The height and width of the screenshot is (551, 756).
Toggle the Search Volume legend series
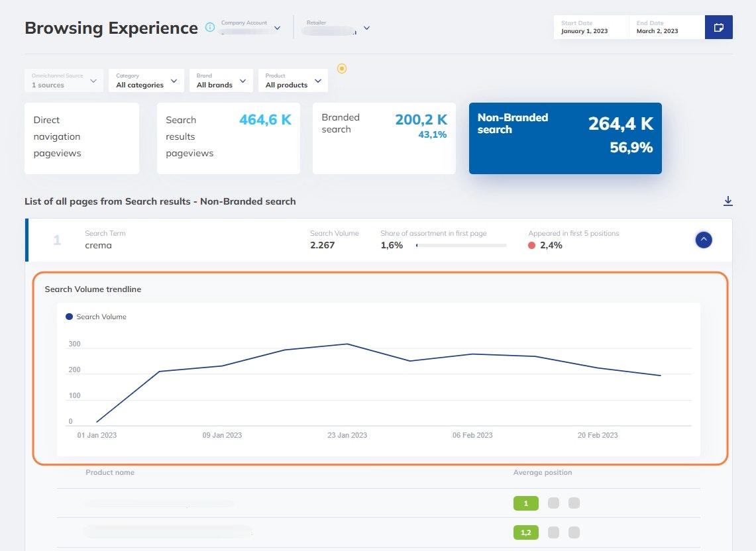(x=96, y=317)
